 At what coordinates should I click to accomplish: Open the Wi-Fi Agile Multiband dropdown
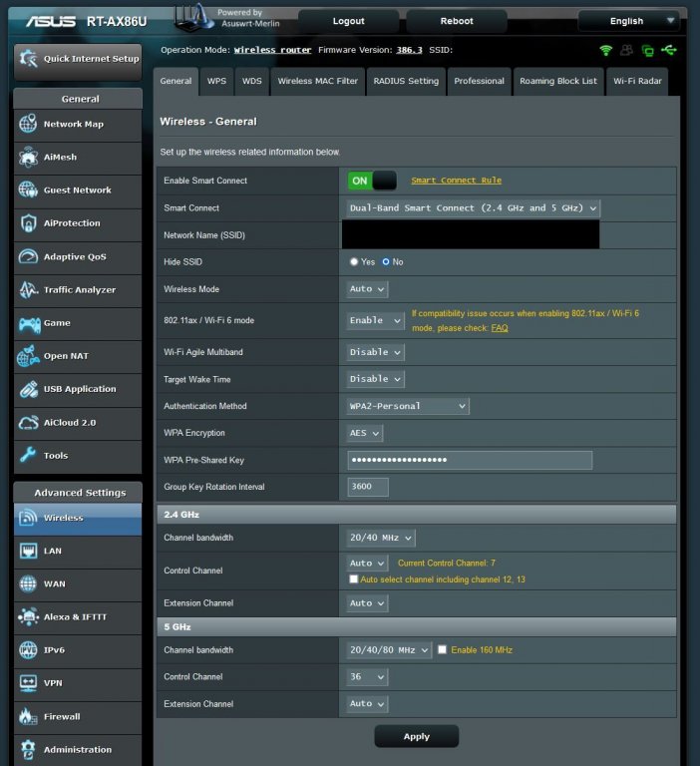click(x=375, y=352)
